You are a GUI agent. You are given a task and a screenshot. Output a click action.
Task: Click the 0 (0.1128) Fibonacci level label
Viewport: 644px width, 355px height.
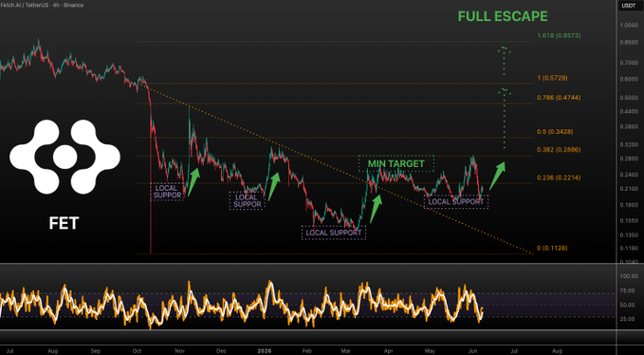point(552,248)
